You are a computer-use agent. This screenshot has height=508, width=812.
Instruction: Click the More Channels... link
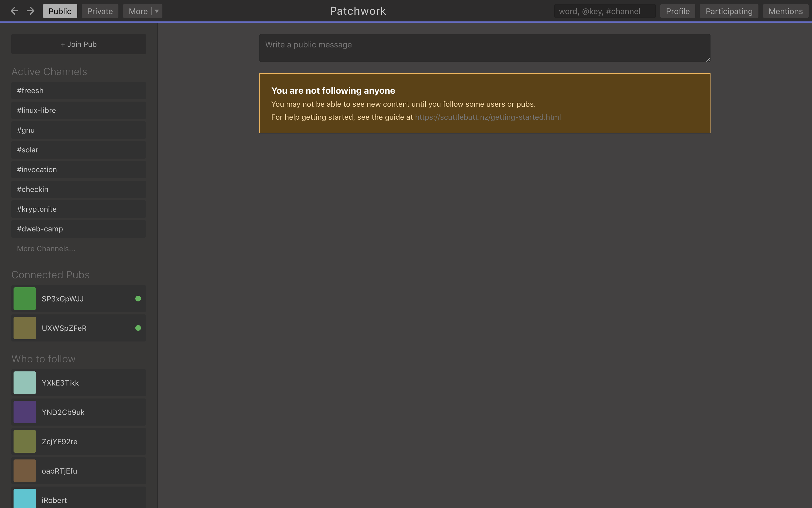(46, 249)
